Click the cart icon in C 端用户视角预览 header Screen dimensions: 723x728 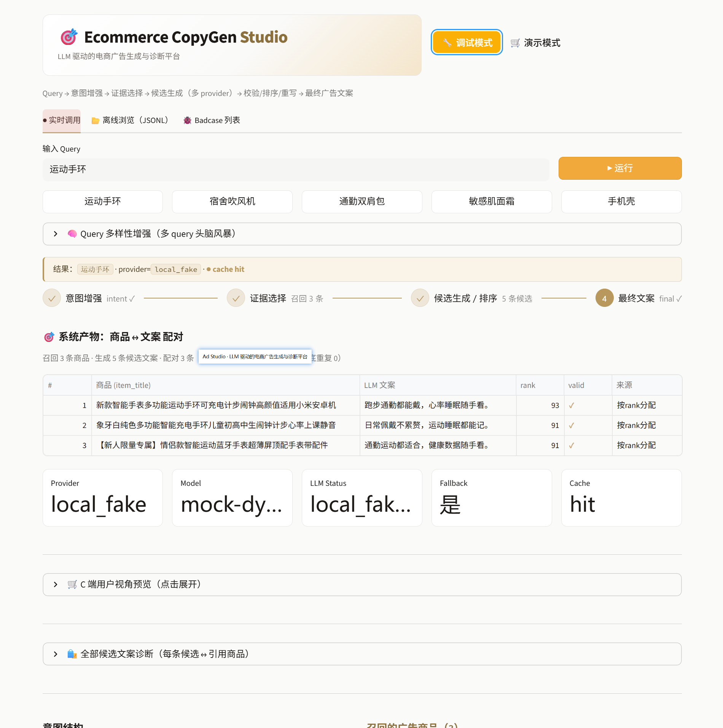coord(72,584)
